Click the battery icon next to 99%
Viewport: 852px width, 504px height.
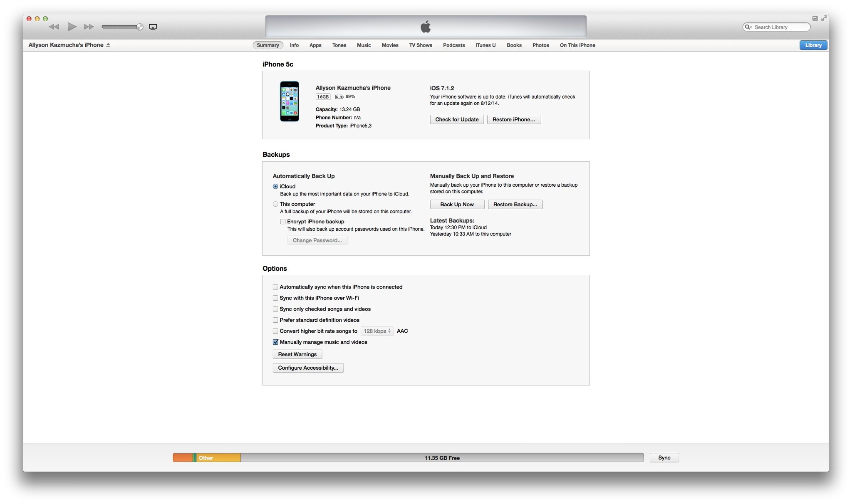(339, 97)
